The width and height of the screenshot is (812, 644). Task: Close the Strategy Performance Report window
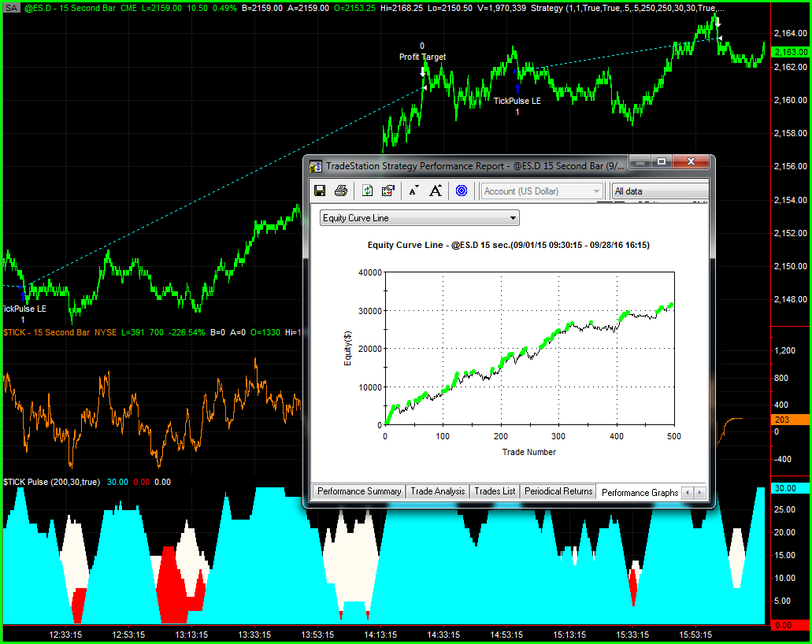pos(690,162)
